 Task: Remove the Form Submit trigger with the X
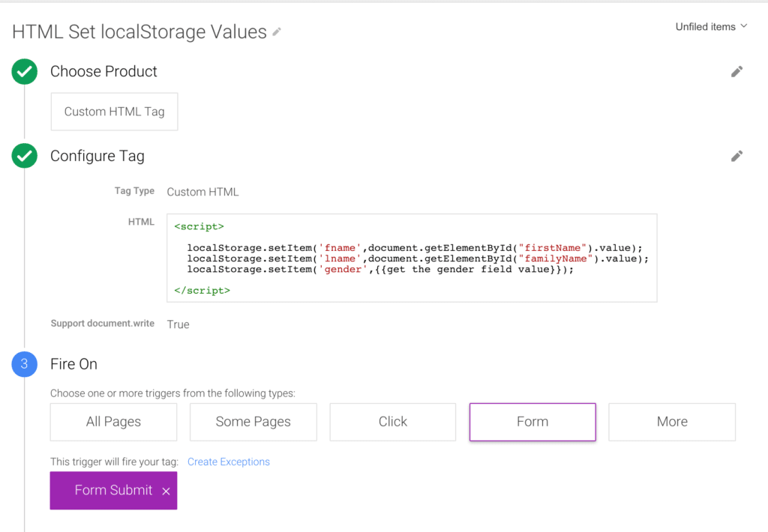(x=166, y=491)
